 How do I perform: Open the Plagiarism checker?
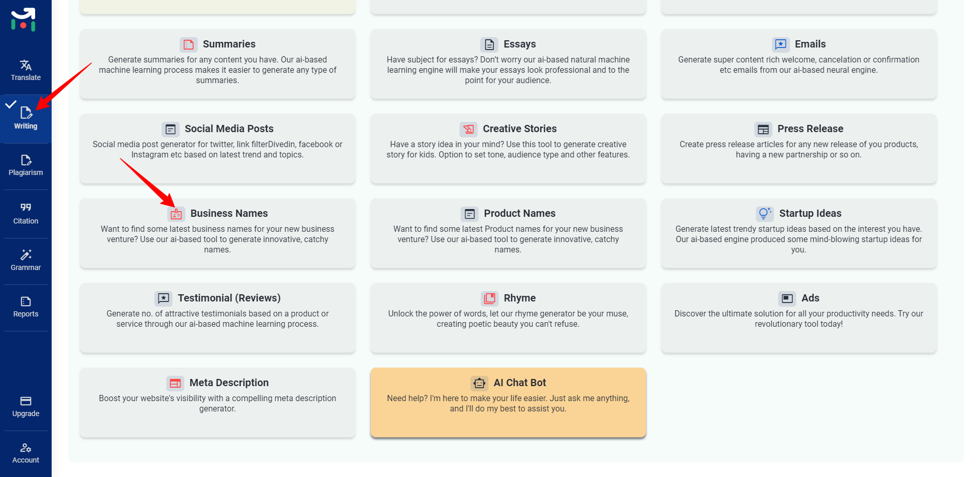pyautogui.click(x=25, y=165)
